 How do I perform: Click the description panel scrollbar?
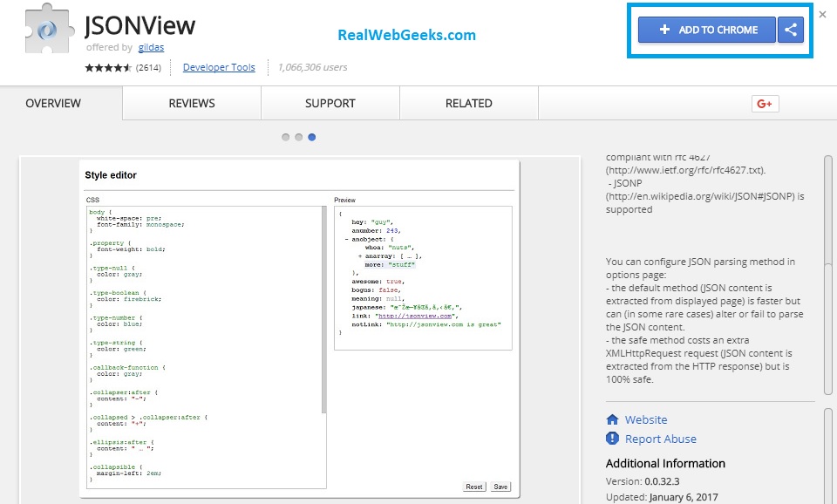pos(828,275)
